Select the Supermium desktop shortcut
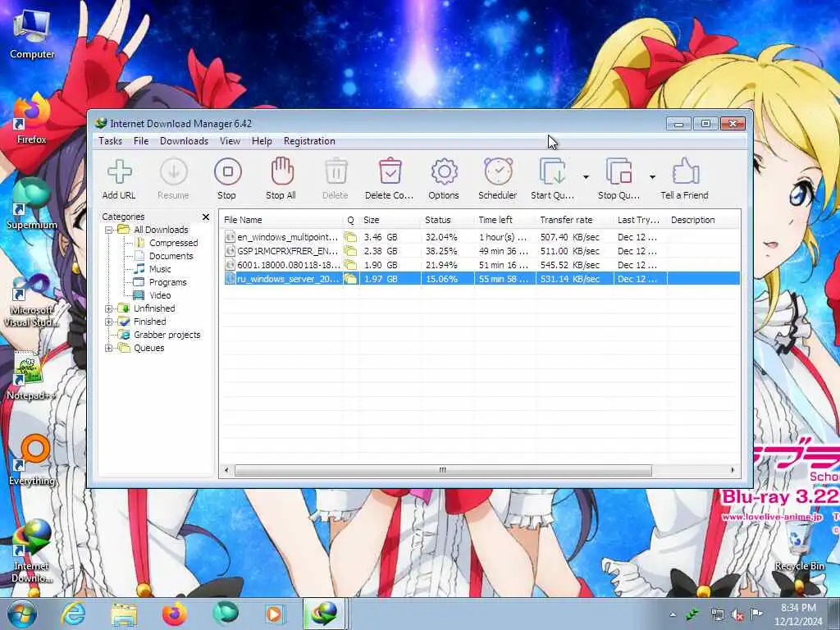Viewport: 840px width, 630px height. point(32,204)
